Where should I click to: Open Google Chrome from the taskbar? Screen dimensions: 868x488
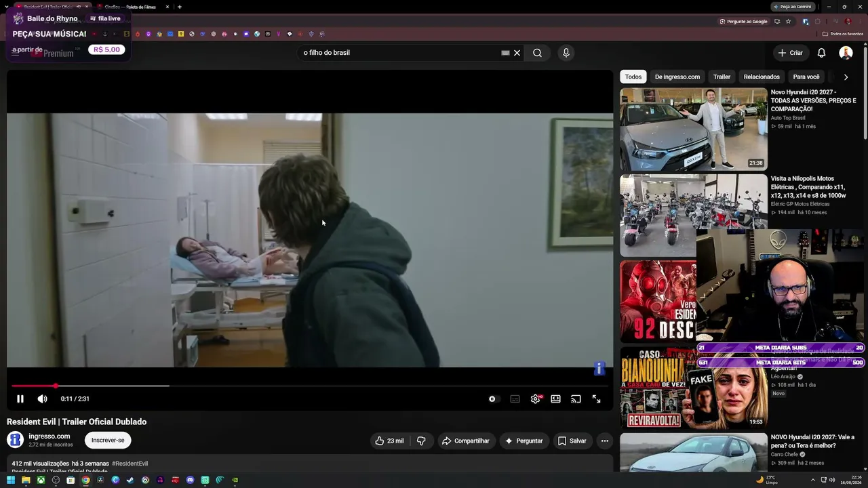point(85,480)
